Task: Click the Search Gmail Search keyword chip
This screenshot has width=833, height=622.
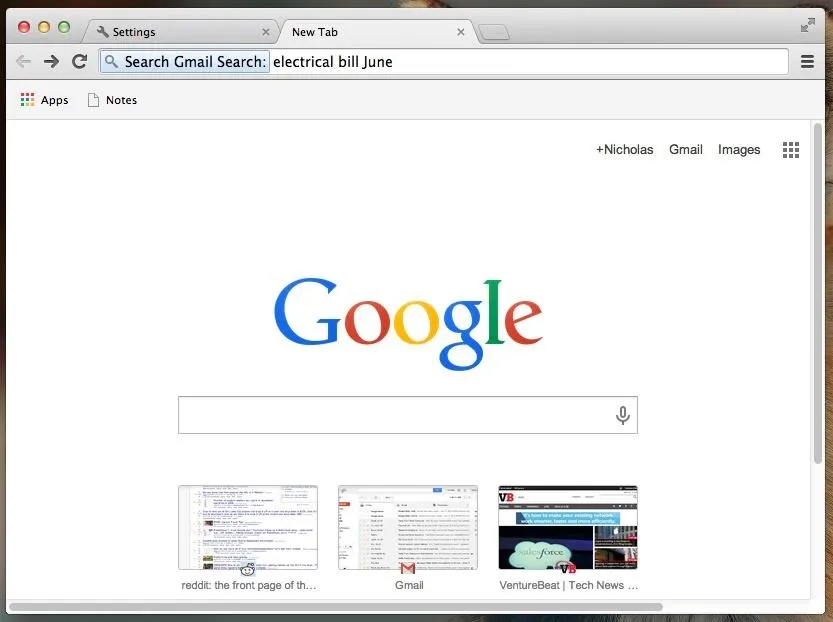Action: [x=185, y=62]
